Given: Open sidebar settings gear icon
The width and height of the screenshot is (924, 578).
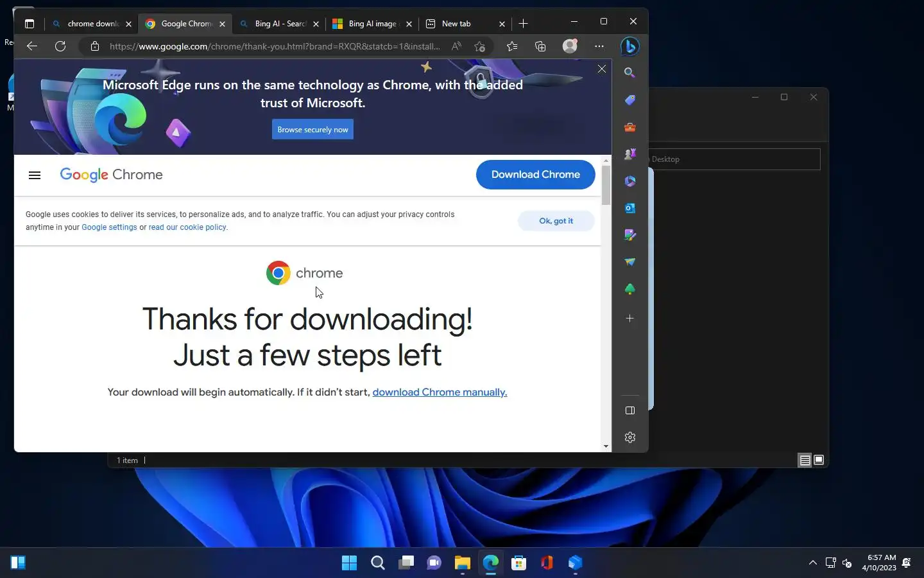Looking at the screenshot, I should tap(630, 437).
